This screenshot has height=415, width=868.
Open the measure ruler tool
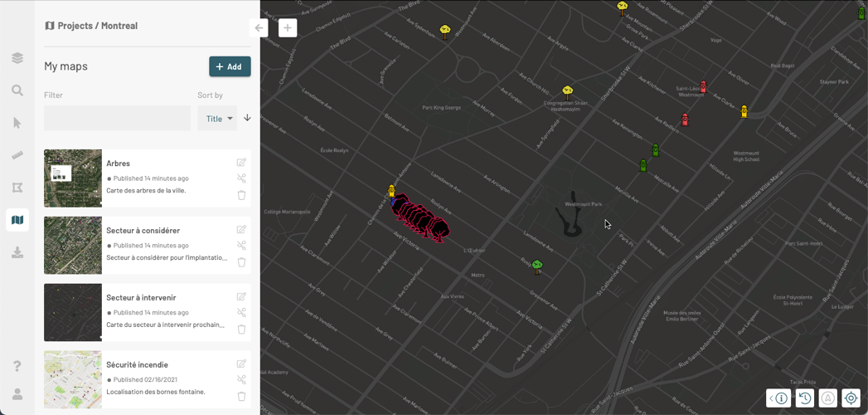click(x=17, y=155)
